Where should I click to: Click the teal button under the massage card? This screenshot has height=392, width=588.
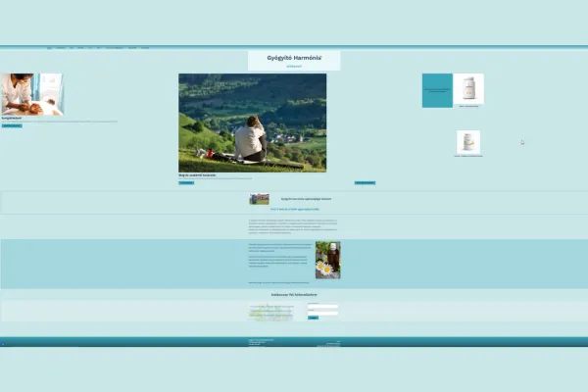coord(12,126)
